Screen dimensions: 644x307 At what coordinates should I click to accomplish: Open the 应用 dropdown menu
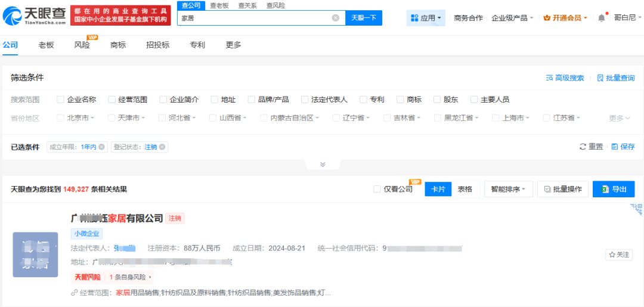[426, 18]
